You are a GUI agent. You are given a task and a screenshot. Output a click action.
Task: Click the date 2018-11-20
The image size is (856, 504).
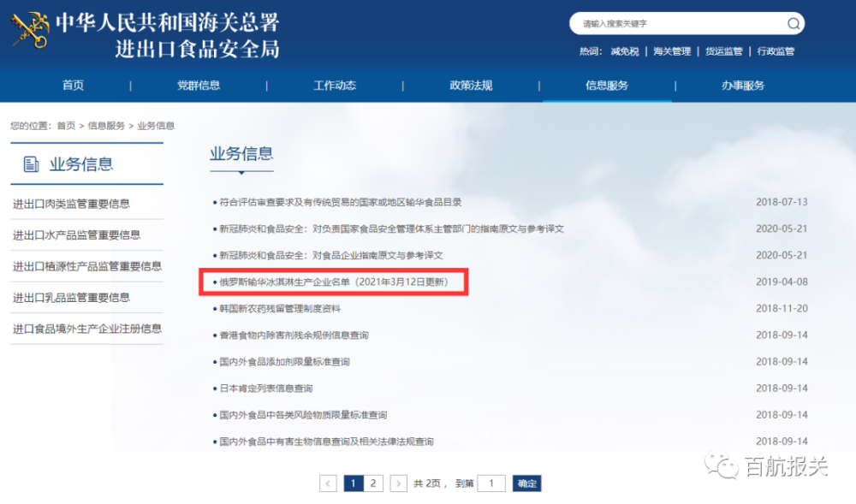click(782, 308)
